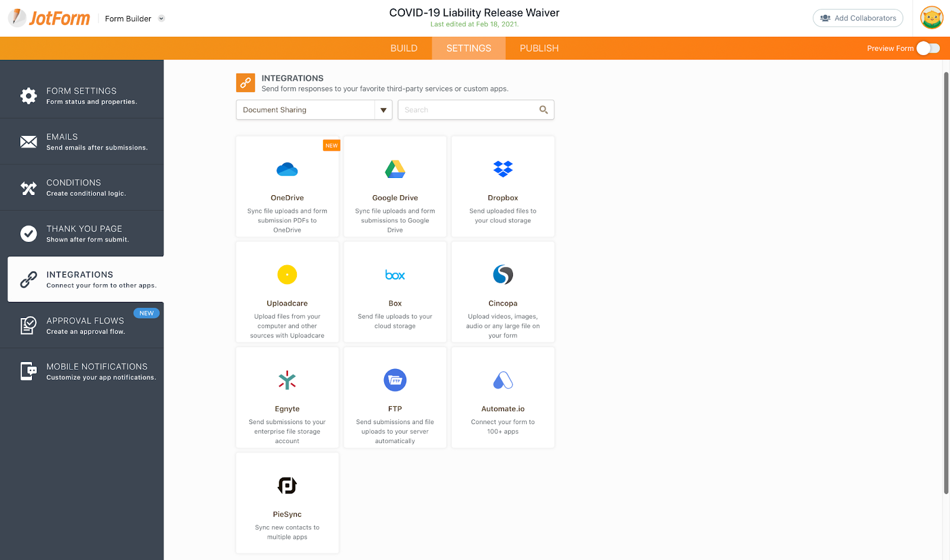This screenshot has width=950, height=560.
Task: Select the OneDrive cloud icon
Action: click(287, 170)
